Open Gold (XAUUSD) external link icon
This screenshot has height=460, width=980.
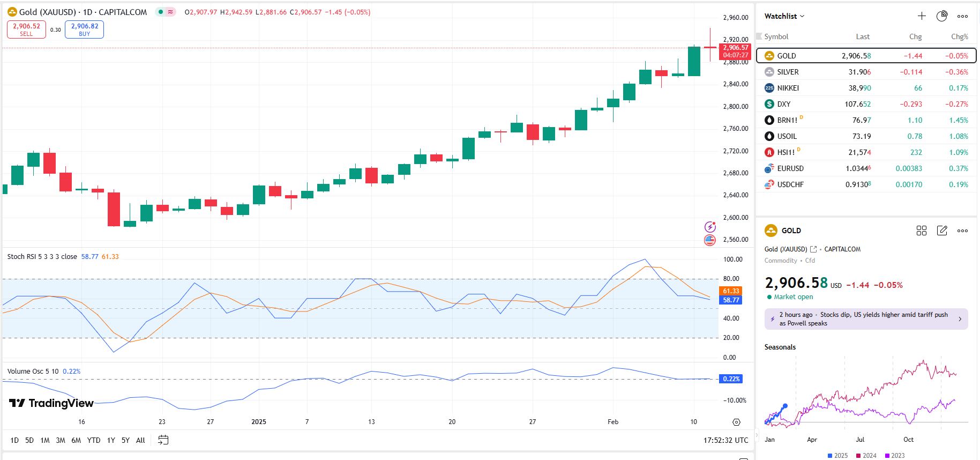tap(813, 249)
